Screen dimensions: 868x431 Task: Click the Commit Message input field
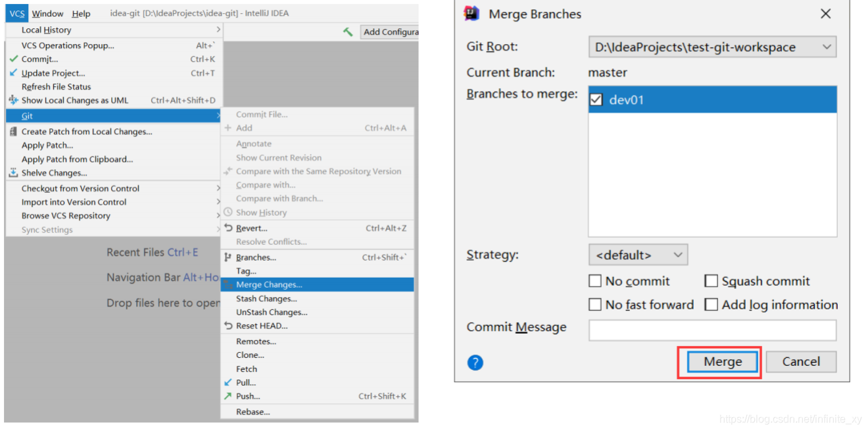pyautogui.click(x=712, y=330)
